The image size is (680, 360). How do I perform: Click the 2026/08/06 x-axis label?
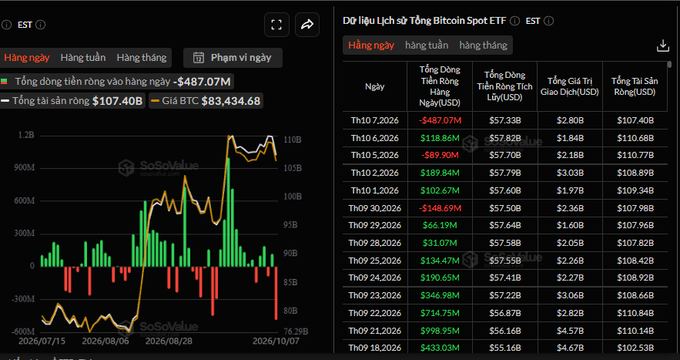tap(105, 341)
